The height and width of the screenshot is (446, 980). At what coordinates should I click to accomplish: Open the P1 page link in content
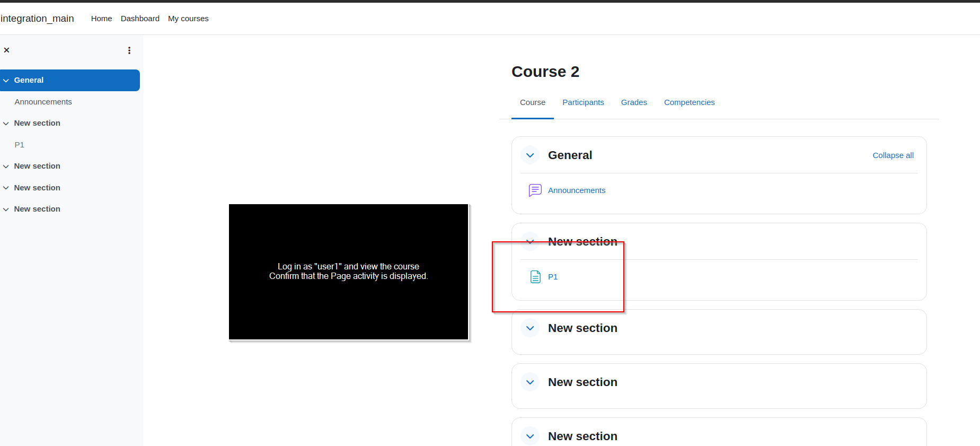tap(553, 277)
